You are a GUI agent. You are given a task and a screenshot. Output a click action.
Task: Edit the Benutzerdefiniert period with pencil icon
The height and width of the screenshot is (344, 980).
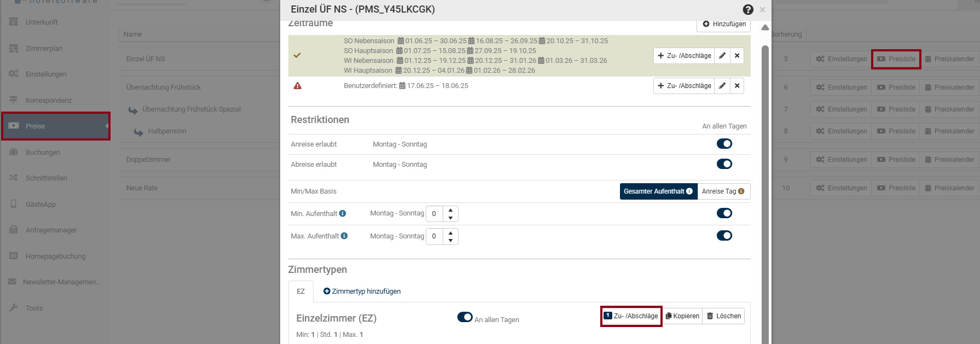[x=722, y=86]
